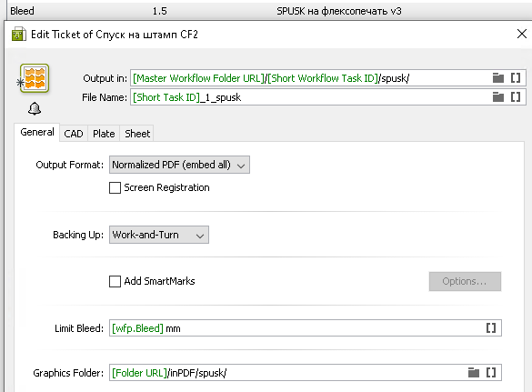Browse folder for File Name field

(498, 97)
